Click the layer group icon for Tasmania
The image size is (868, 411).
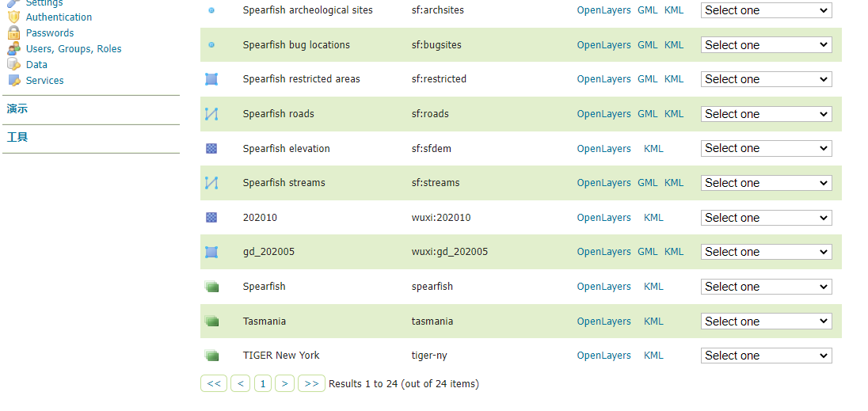click(211, 322)
